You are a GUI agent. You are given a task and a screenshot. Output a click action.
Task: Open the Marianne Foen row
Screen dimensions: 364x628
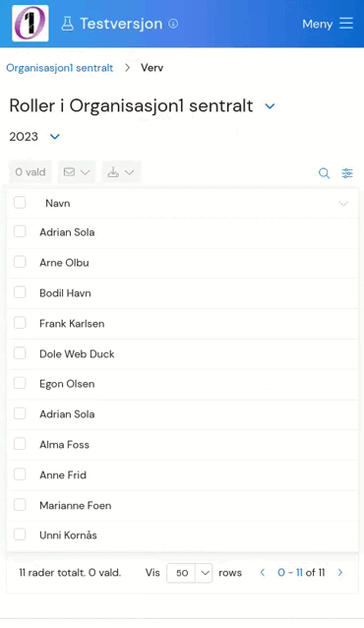[182, 505]
